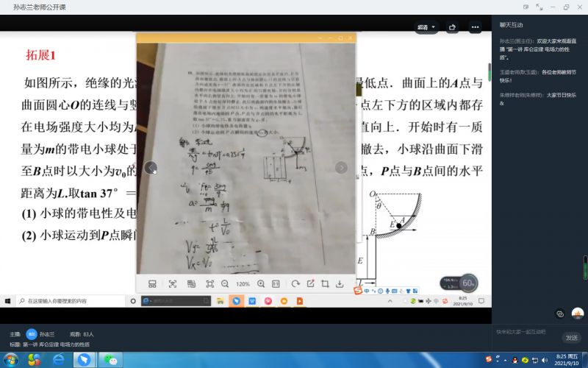Screen dimensions: 588x368
Task: Click the microphone icon in the Sogou input bar
Action: (387, 291)
